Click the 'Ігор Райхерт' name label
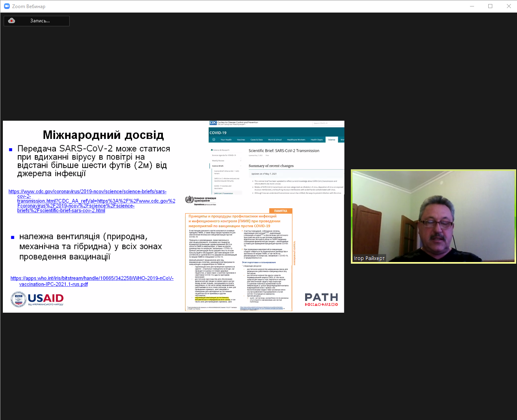Screen dimensions: 517x420 tap(369, 258)
